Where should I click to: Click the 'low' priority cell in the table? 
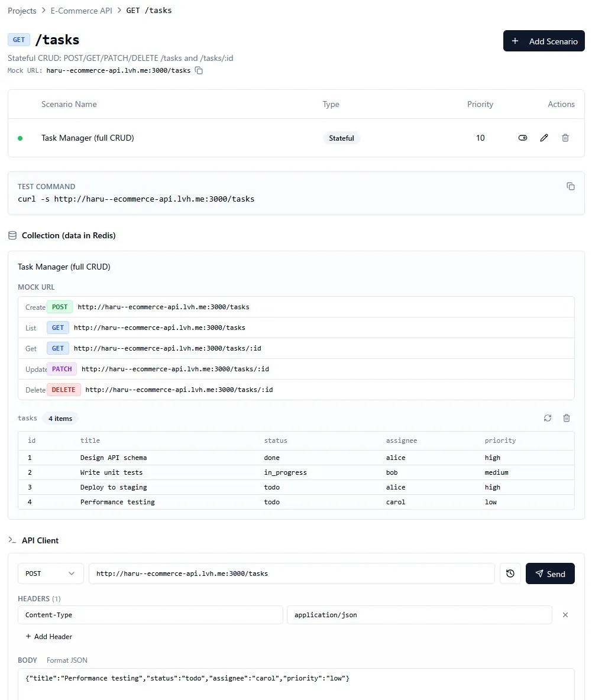(x=491, y=502)
